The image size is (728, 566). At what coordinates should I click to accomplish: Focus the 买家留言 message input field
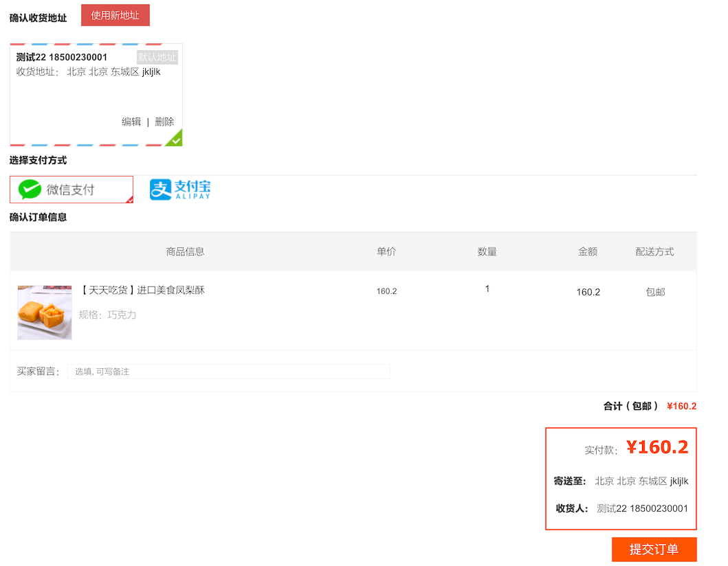tap(228, 372)
